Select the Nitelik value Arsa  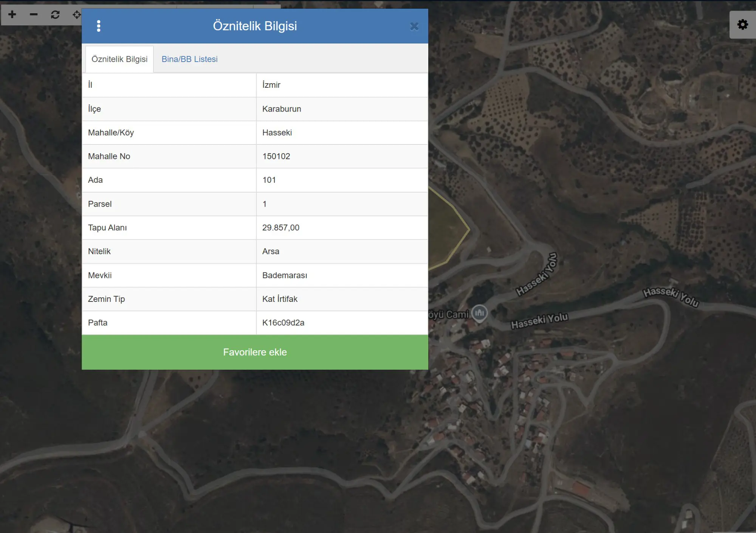[342, 252]
